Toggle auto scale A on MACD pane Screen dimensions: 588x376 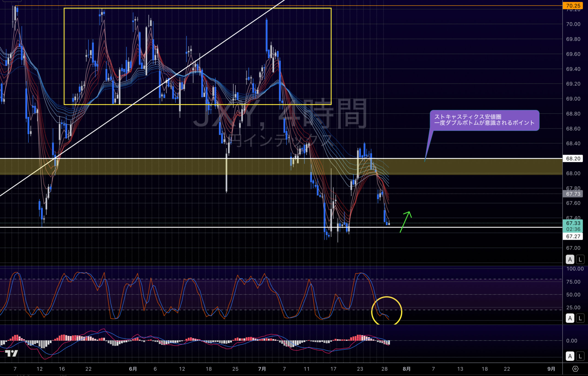(570, 356)
